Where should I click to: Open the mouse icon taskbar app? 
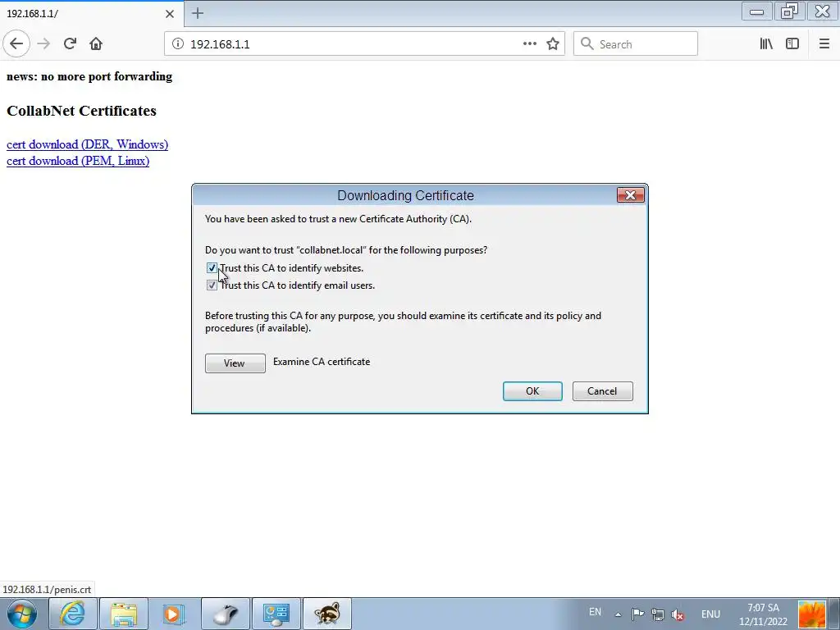click(226, 614)
